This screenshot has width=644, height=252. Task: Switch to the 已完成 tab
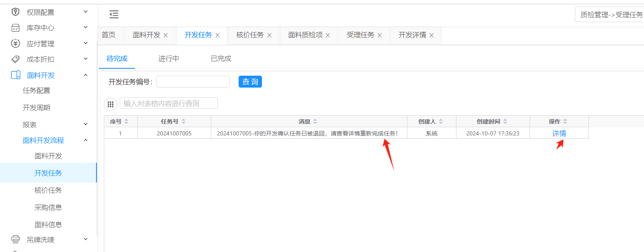coord(221,59)
